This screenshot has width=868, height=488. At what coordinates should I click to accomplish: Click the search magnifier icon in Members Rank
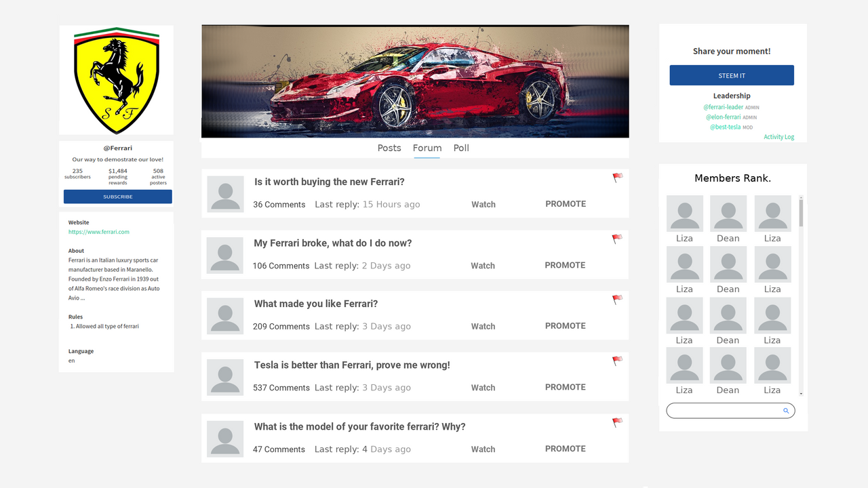pyautogui.click(x=786, y=411)
